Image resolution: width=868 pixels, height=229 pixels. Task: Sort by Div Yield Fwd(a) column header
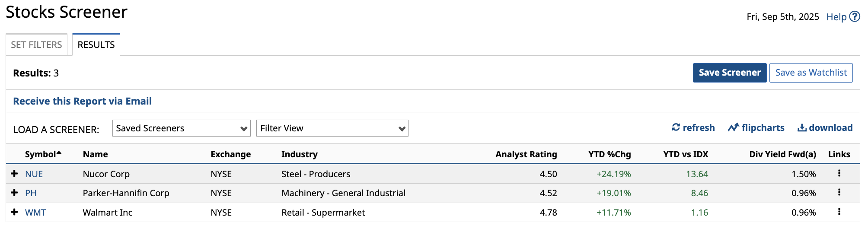tap(783, 154)
